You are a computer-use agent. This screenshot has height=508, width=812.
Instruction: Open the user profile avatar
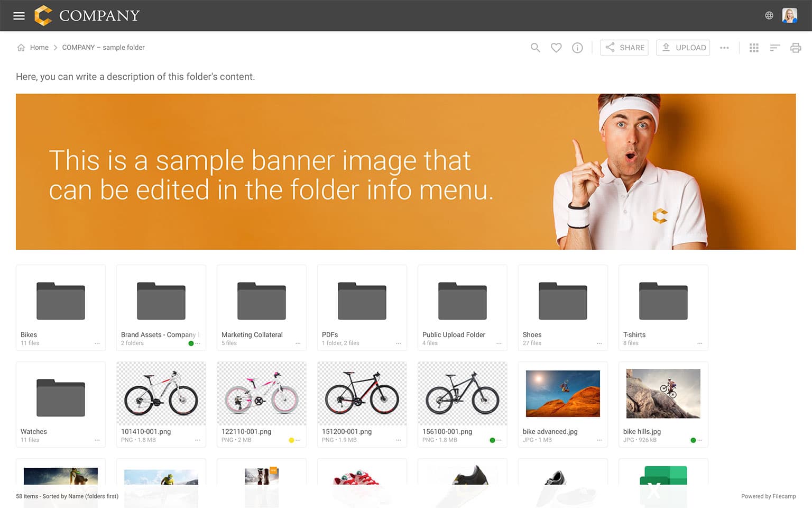tap(790, 15)
